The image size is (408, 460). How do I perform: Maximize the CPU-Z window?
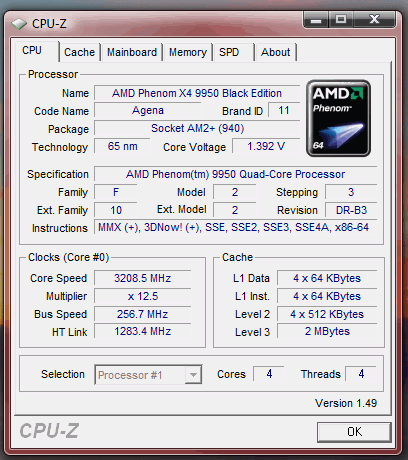click(341, 20)
